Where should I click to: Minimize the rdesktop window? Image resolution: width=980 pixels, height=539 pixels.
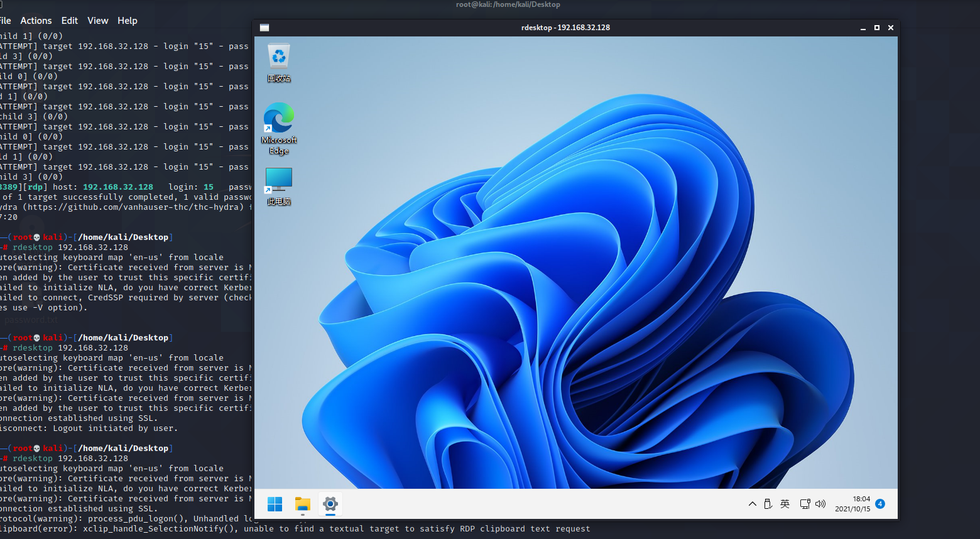(863, 28)
